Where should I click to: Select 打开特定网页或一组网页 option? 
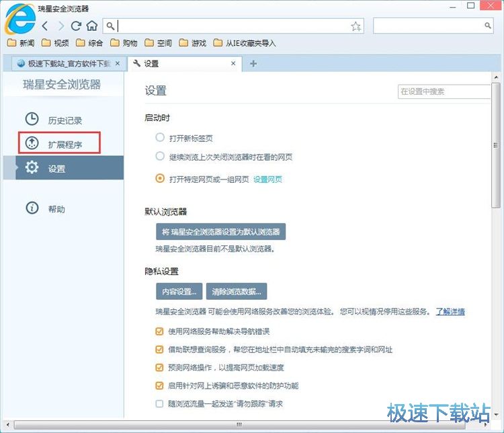point(160,179)
